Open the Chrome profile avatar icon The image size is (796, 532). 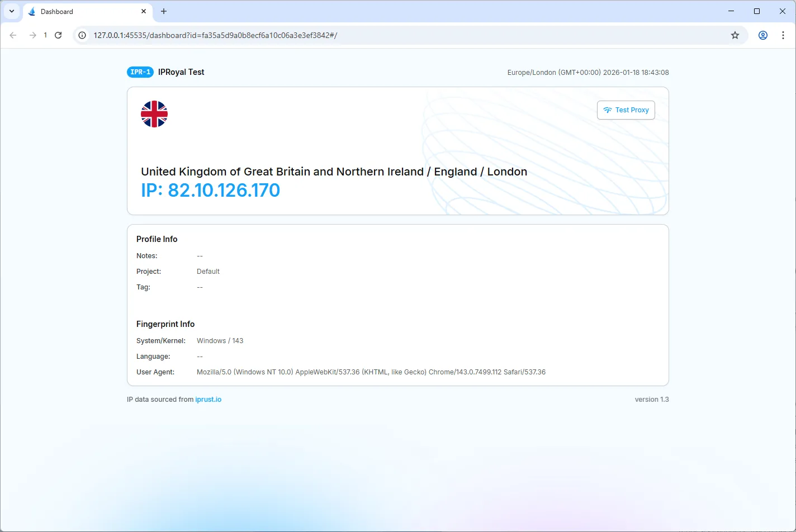tap(763, 35)
